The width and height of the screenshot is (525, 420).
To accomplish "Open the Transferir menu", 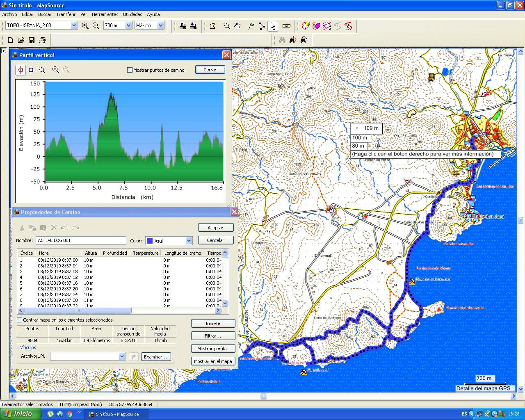I will [66, 14].
